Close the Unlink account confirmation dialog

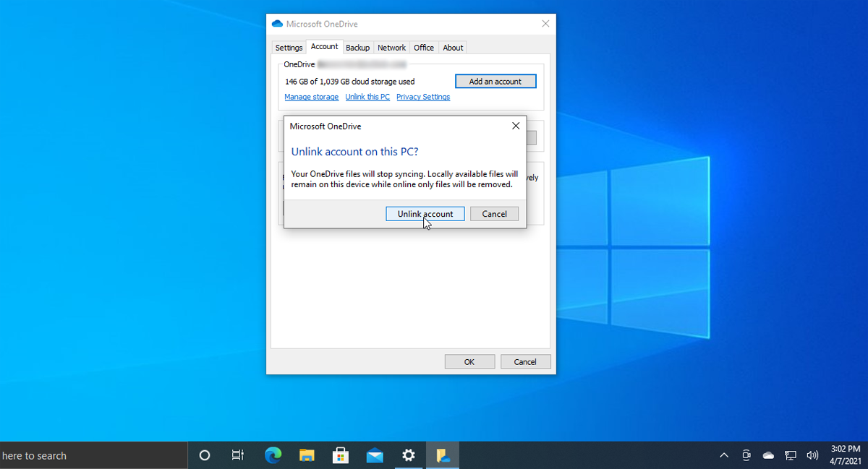tap(516, 126)
